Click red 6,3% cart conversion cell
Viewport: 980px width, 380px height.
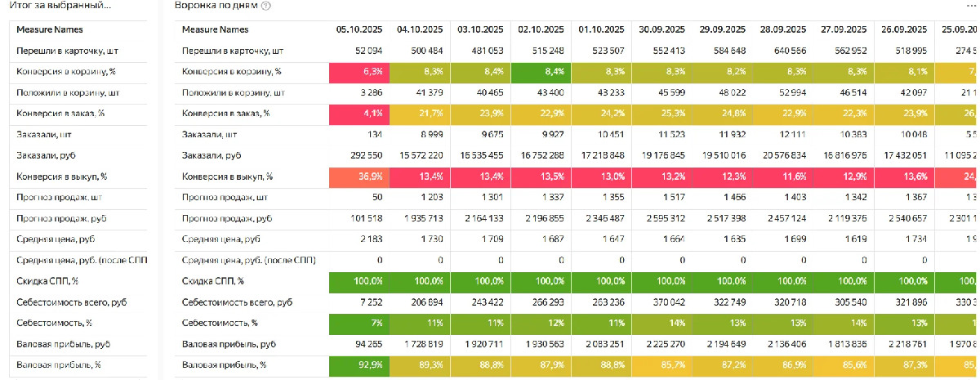pyautogui.click(x=359, y=72)
